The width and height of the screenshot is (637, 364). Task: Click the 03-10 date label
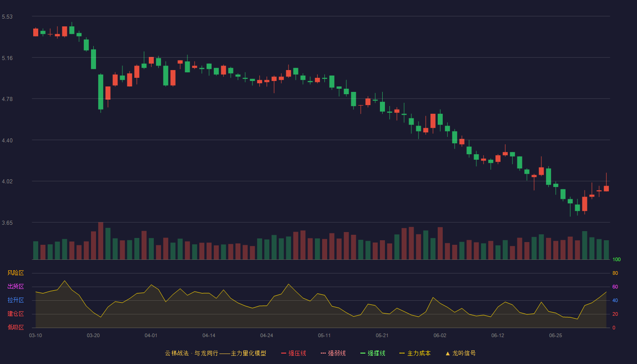click(35, 335)
